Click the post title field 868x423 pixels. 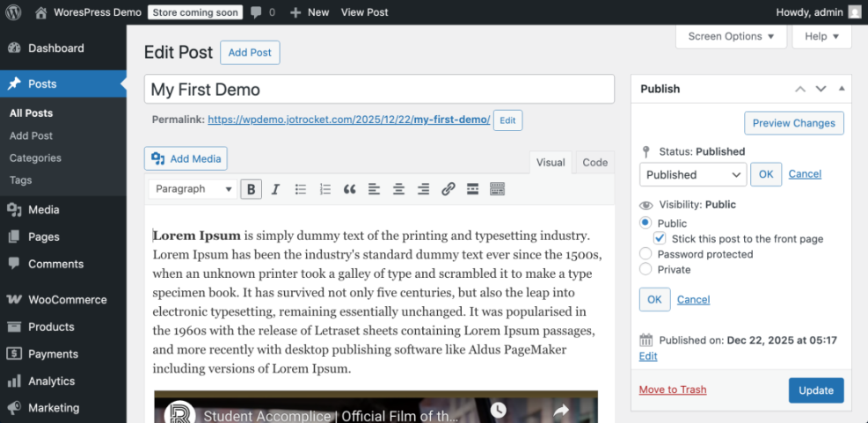point(379,89)
